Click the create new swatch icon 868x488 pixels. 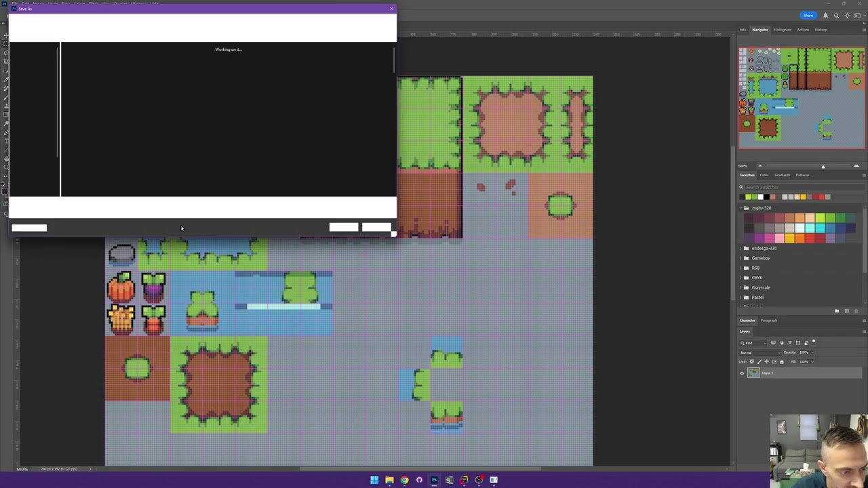pos(847,311)
